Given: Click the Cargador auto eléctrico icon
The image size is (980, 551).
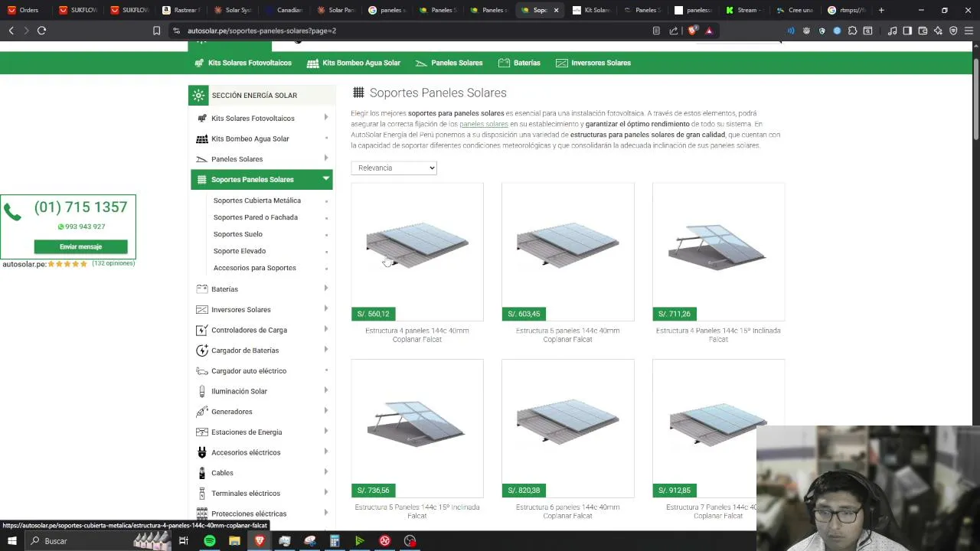Looking at the screenshot, I should [202, 370].
